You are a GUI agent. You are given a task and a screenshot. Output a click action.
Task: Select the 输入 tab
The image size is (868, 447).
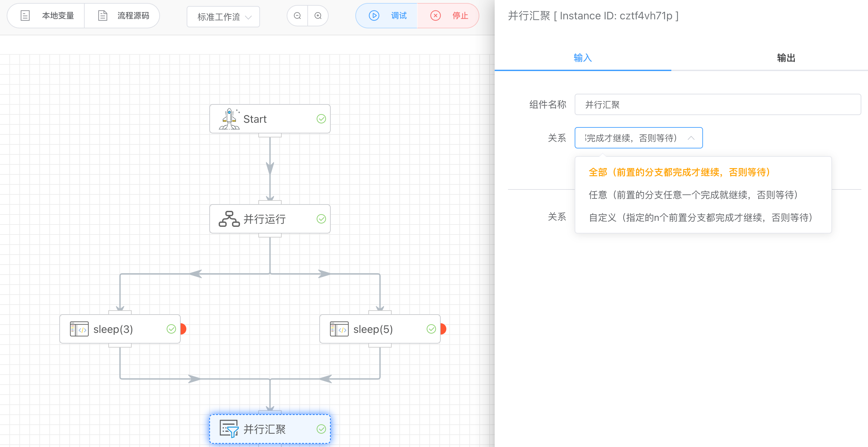[x=583, y=58]
